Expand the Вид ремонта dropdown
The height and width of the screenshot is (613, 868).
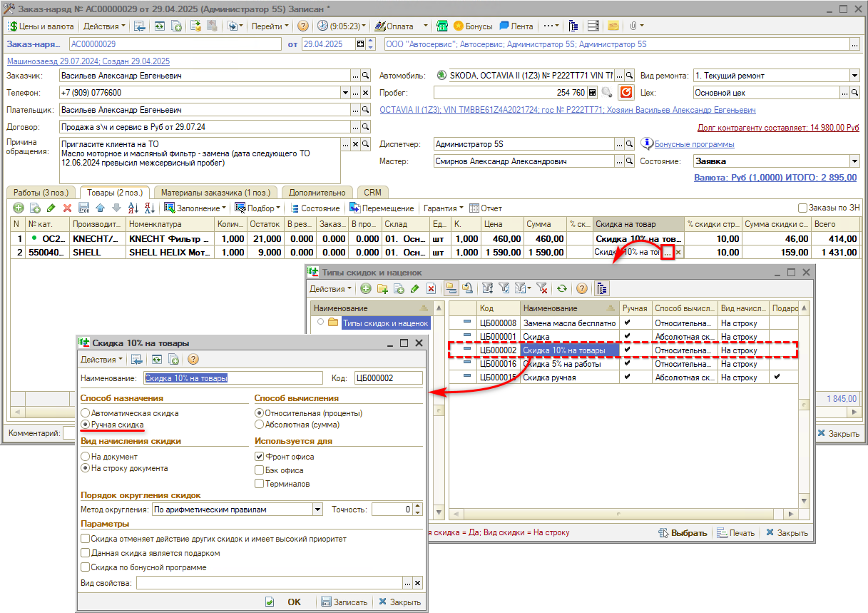[x=854, y=76]
